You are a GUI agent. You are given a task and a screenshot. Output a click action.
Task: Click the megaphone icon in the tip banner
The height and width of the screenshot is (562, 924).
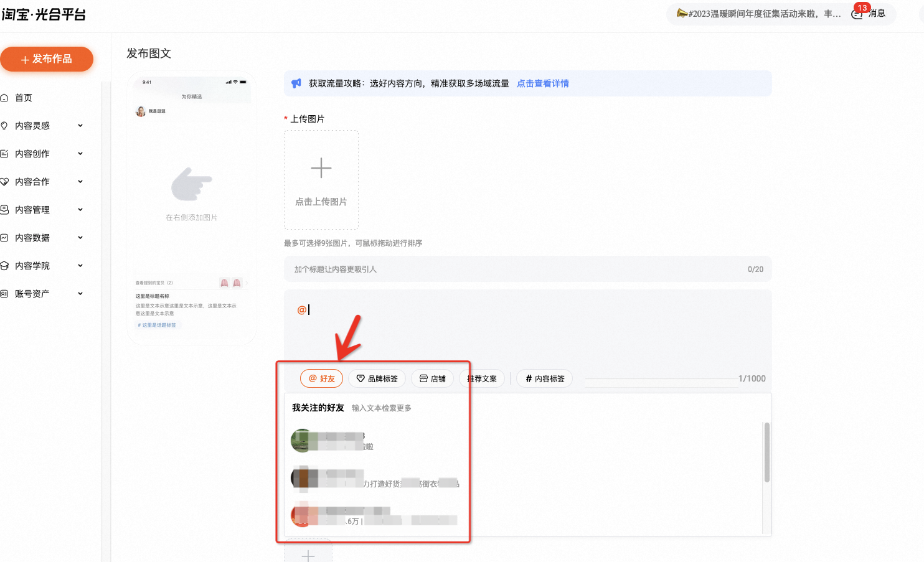pyautogui.click(x=296, y=83)
